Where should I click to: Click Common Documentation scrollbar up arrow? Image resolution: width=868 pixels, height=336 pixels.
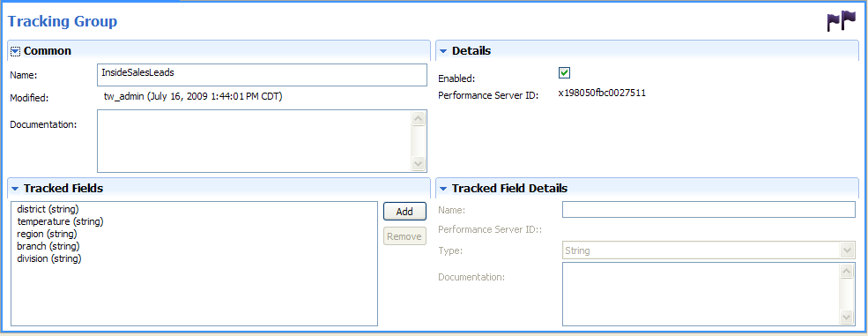tap(419, 118)
